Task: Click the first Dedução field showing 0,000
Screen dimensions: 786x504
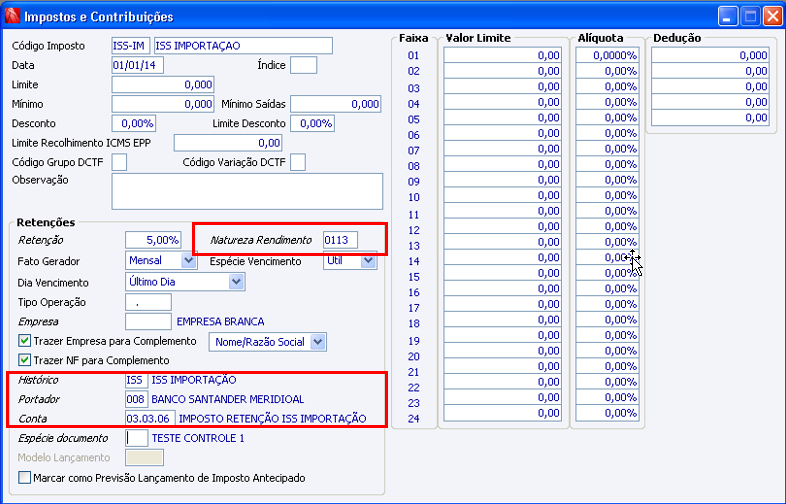Action: [x=710, y=55]
